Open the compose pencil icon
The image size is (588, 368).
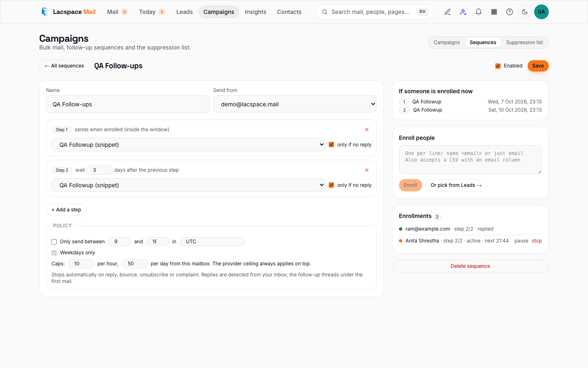point(448,12)
